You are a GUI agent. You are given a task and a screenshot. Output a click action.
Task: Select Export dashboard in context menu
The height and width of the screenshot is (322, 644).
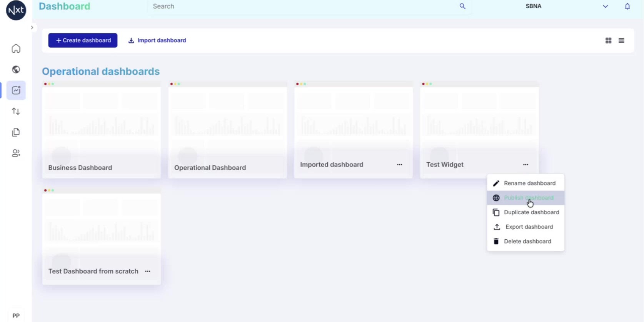tap(526, 227)
